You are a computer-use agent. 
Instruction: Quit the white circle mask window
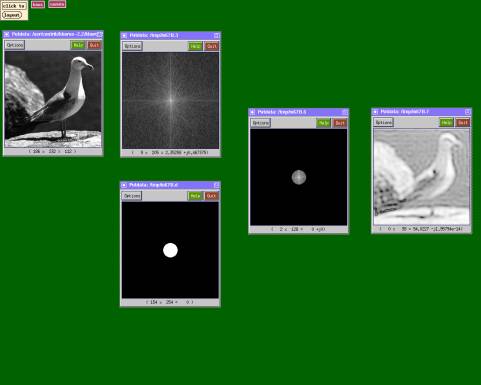(211, 196)
